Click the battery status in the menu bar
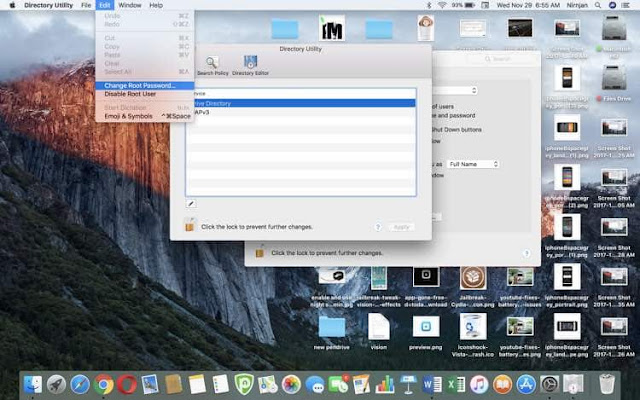The width and height of the screenshot is (640, 400). [463, 5]
